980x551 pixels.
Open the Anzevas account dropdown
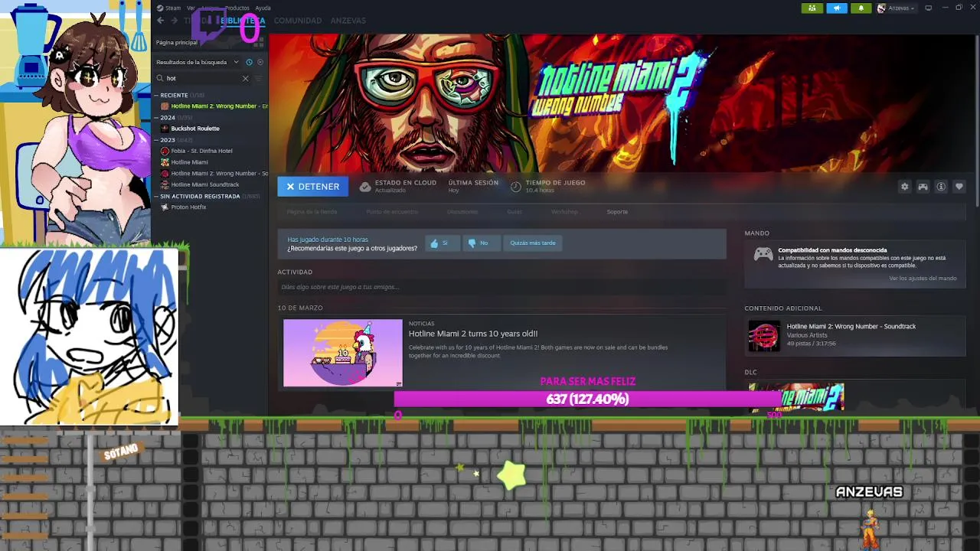[x=896, y=8]
